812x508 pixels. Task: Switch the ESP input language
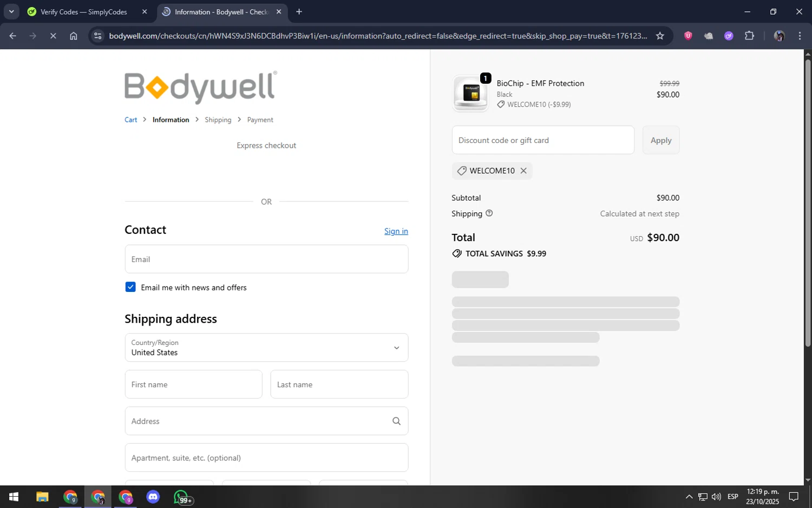click(x=733, y=497)
